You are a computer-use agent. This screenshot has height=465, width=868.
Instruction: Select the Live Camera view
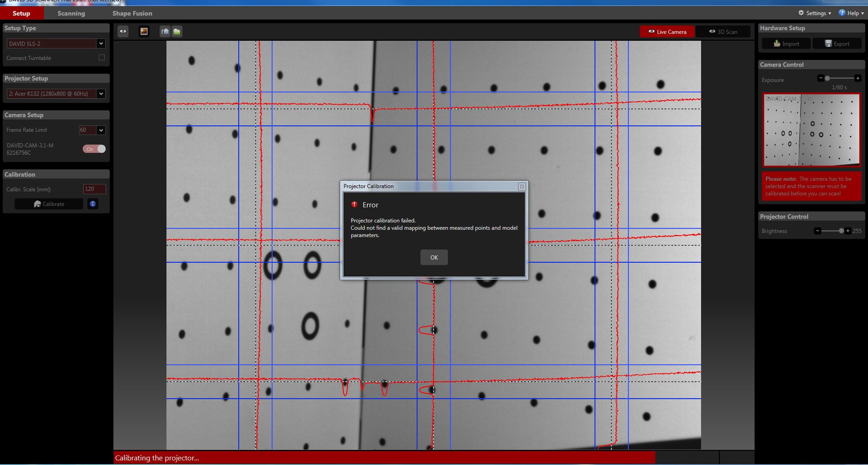pos(667,32)
